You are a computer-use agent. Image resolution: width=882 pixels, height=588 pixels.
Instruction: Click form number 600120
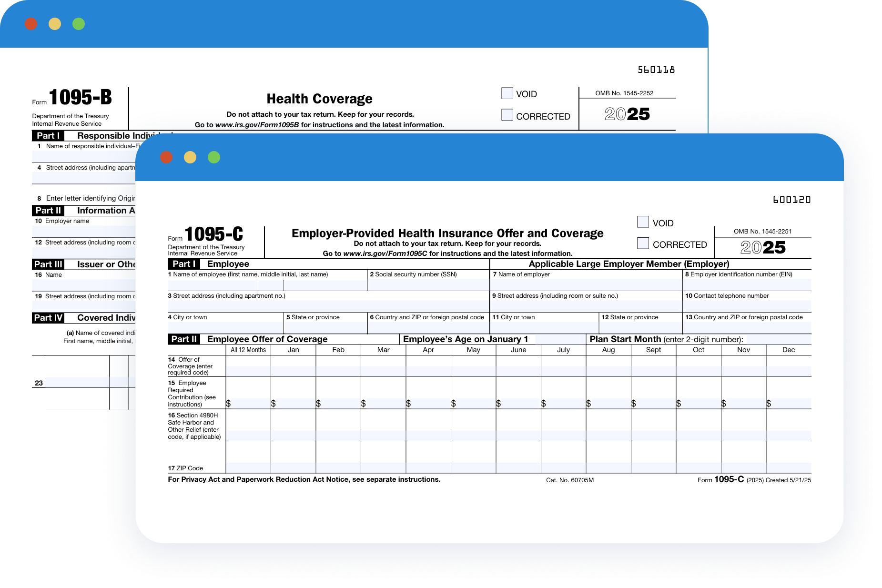tap(791, 200)
